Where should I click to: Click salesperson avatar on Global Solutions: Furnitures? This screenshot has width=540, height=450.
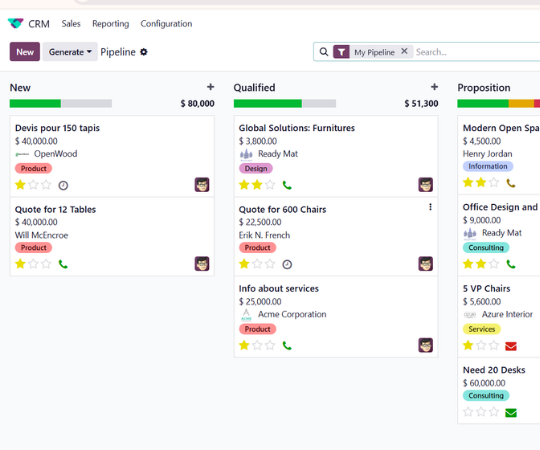click(x=426, y=185)
